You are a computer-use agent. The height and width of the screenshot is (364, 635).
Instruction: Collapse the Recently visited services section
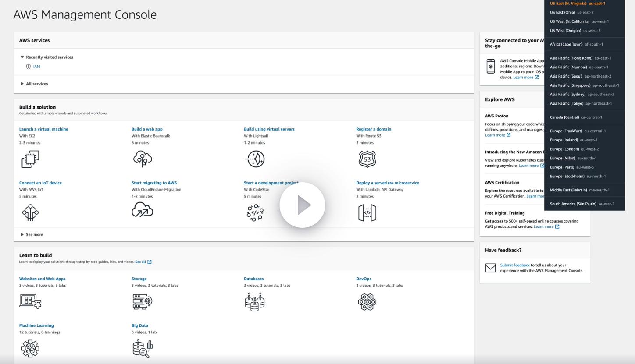click(x=22, y=57)
